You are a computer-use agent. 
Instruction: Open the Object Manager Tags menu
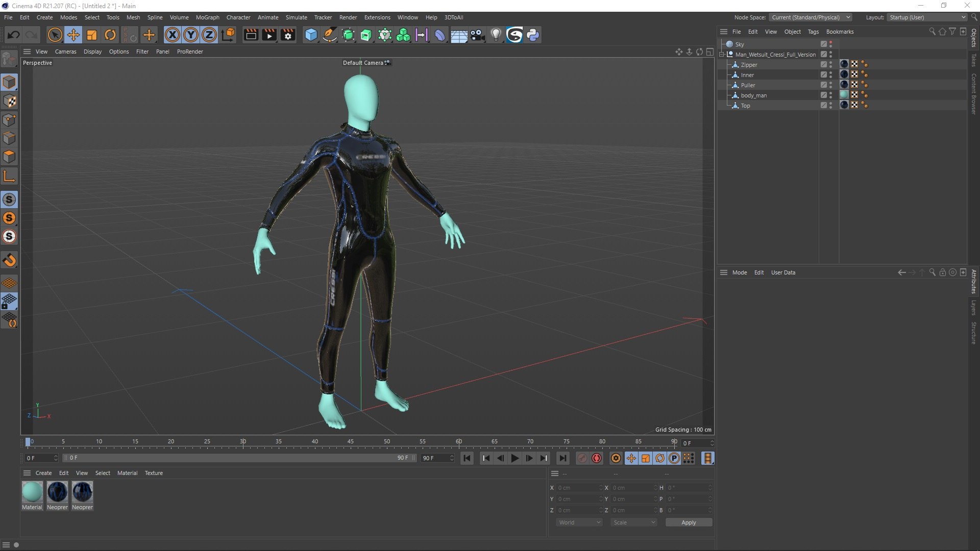coord(813,32)
